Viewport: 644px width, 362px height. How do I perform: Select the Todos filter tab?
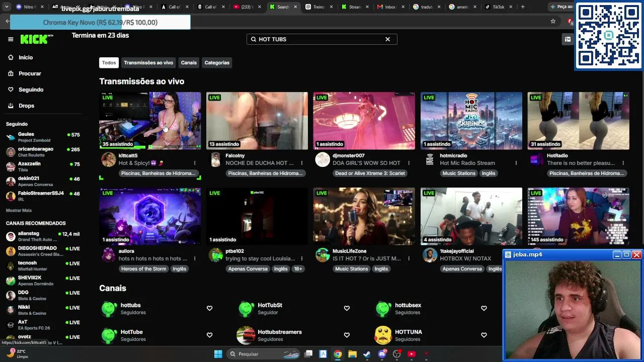point(109,63)
